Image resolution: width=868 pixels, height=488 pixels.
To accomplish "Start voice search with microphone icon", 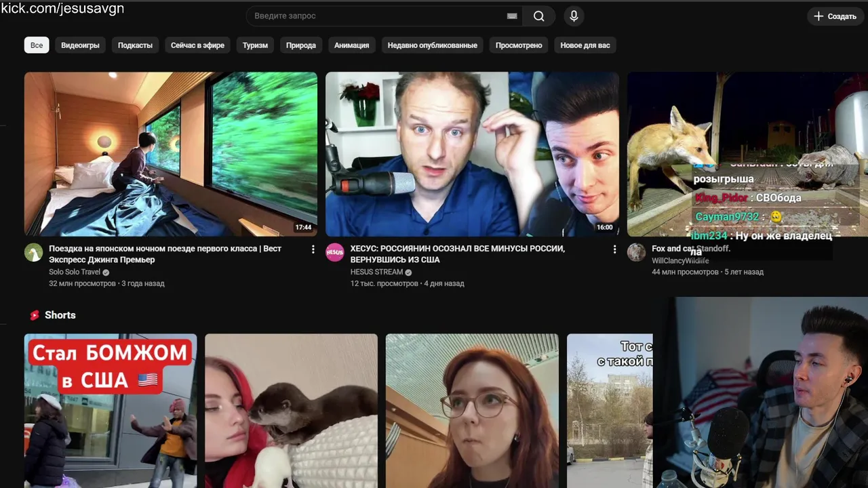I will pyautogui.click(x=574, y=16).
